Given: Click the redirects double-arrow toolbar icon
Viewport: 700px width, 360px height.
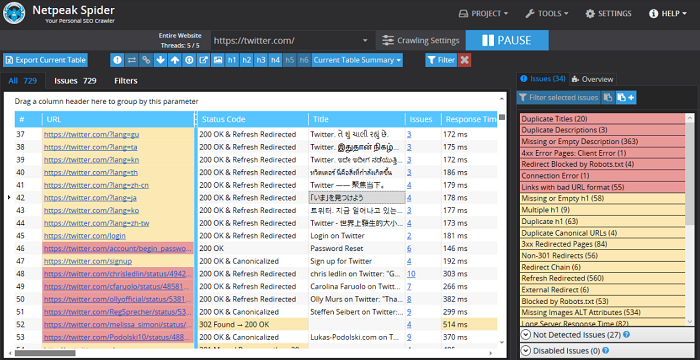Looking at the screenshot, I should (132, 60).
